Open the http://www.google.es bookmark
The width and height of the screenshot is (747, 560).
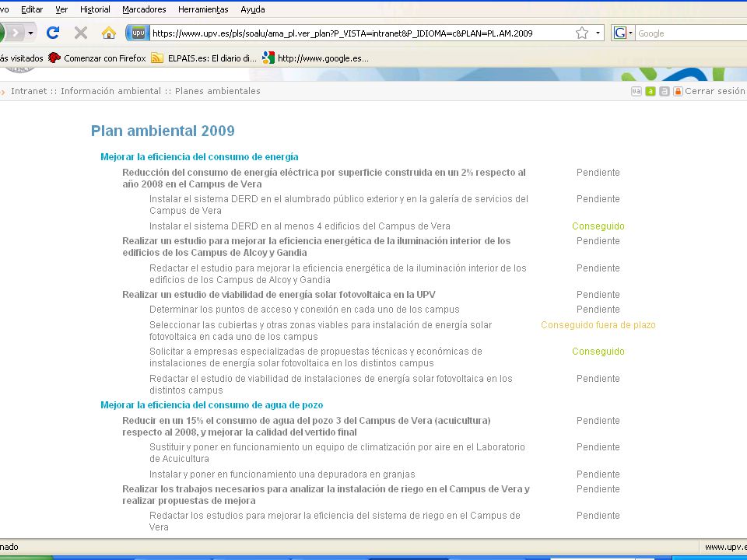coord(315,58)
